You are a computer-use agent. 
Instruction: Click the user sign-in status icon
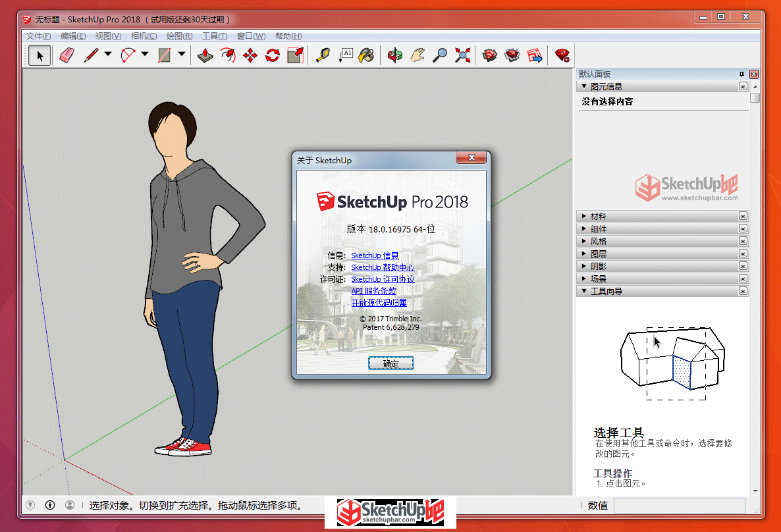(70, 505)
